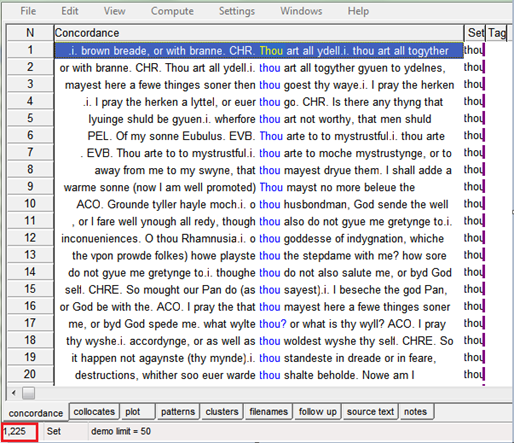Open the notes tab

point(416,412)
